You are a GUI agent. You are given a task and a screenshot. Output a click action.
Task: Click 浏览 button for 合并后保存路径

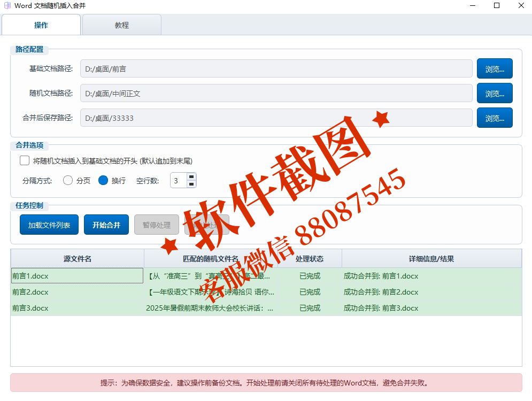coord(494,118)
